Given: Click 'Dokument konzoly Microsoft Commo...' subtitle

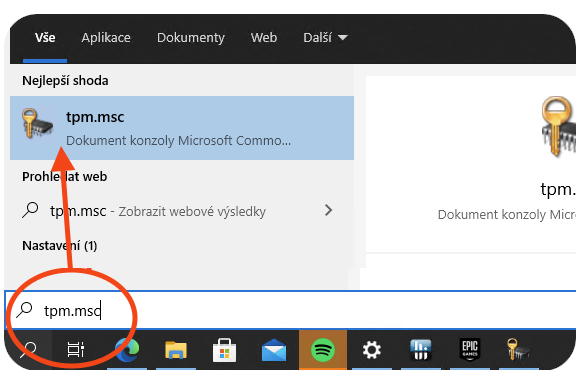Looking at the screenshot, I should point(178,141).
